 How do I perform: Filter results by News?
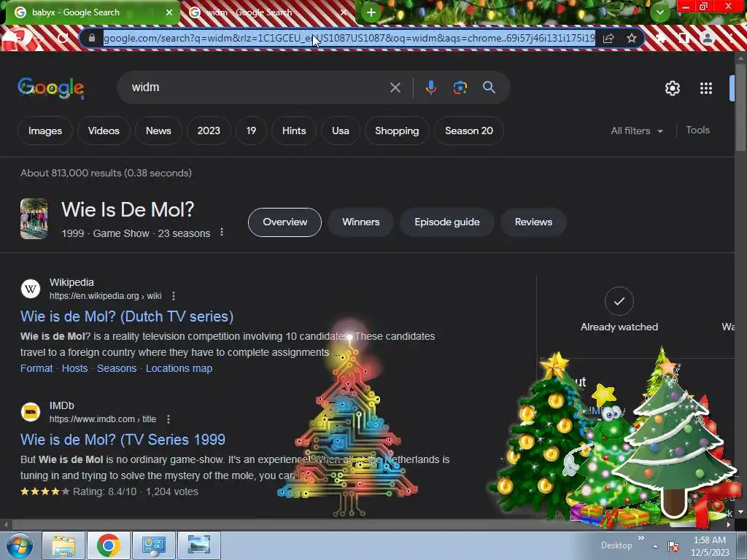[158, 131]
